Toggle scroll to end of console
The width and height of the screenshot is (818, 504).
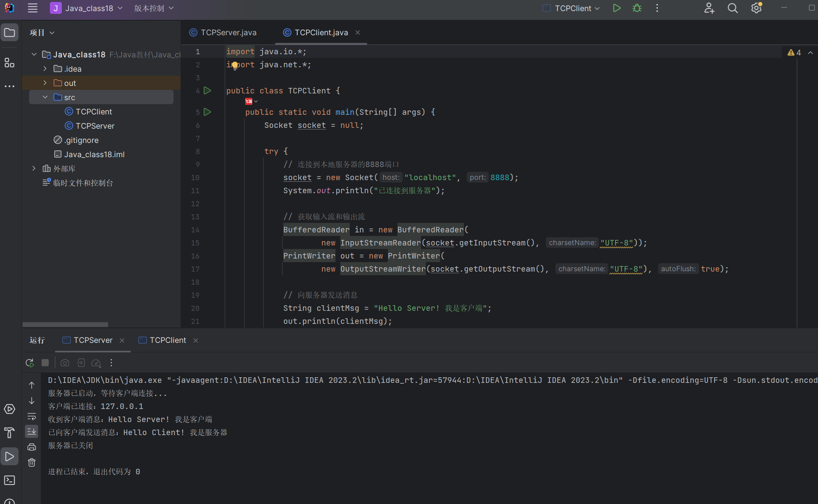click(x=32, y=432)
